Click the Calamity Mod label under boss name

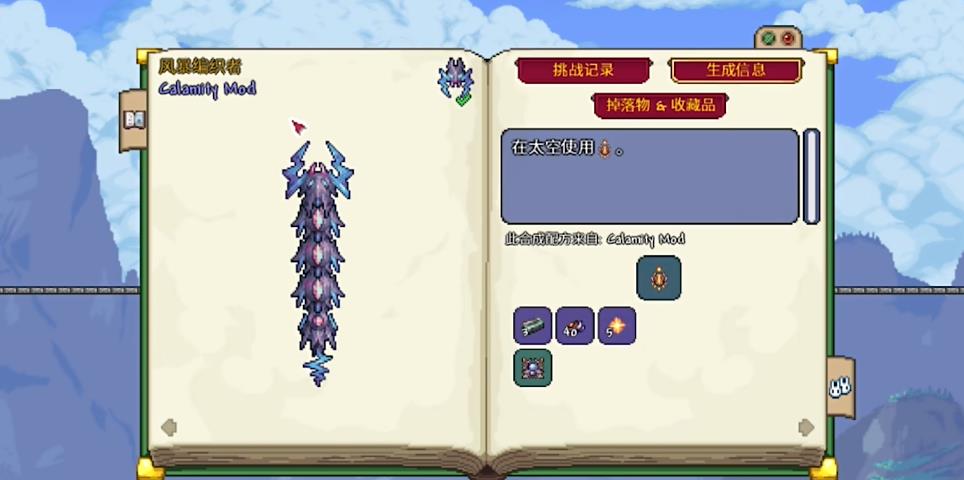click(207, 89)
